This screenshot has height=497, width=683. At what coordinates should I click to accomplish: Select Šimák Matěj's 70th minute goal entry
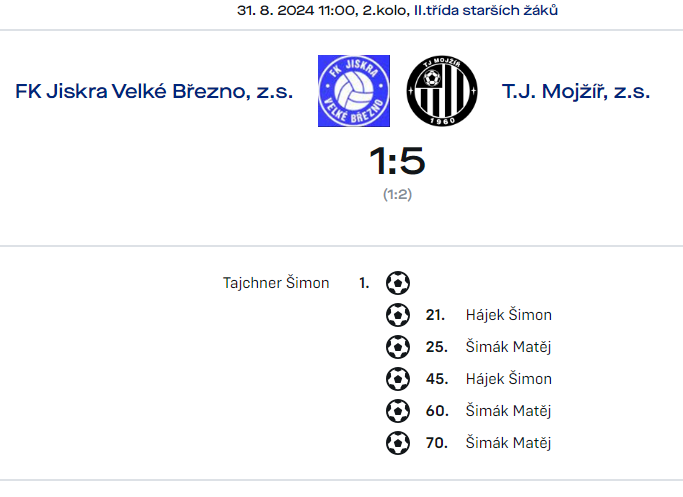coord(508,443)
